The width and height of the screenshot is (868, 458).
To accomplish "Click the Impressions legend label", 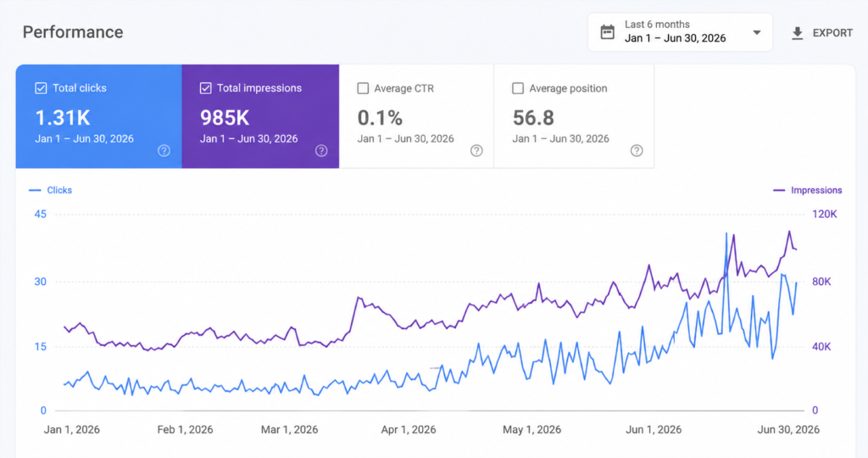I will click(x=816, y=190).
